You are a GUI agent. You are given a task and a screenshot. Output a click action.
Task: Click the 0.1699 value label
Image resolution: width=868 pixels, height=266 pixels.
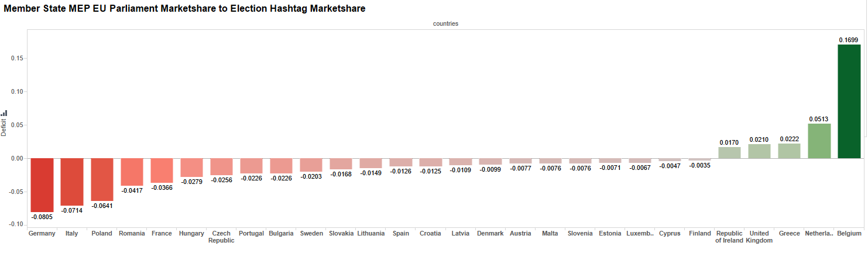pyautogui.click(x=849, y=40)
